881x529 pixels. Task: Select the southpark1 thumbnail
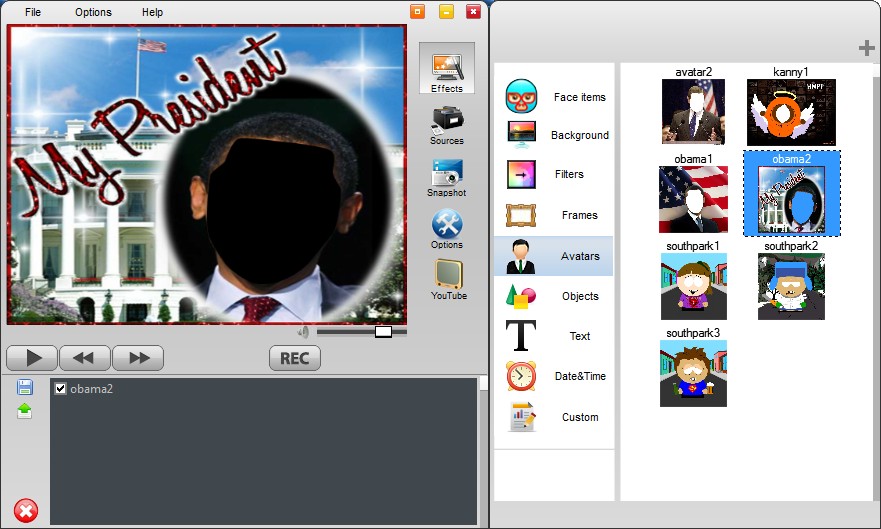point(693,286)
